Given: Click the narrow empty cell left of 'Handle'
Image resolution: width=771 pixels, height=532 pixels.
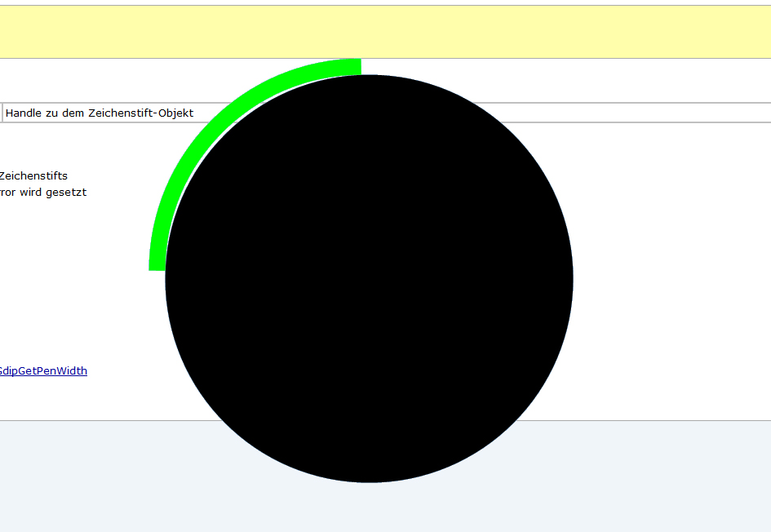Looking at the screenshot, I should point(1,113).
